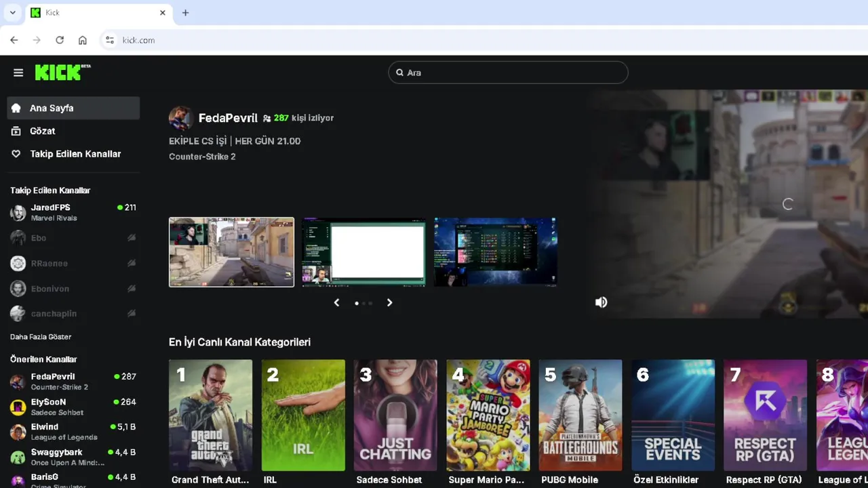Open FedaPevril featured streamer name link
Viewport: 868px width, 488px height.
coord(228,118)
